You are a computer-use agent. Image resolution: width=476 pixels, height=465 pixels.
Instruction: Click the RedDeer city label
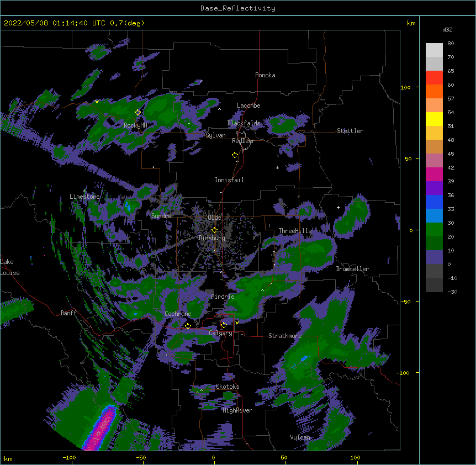243,141
